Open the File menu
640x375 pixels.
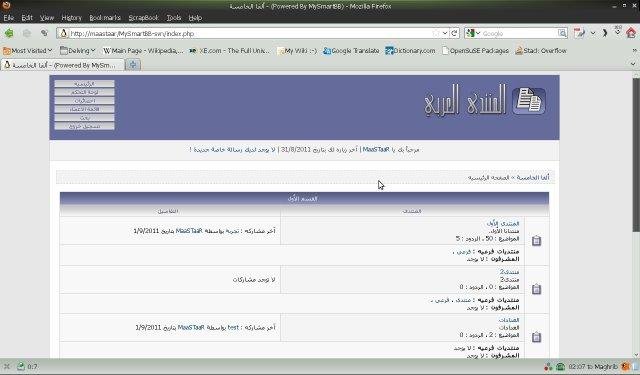9,18
